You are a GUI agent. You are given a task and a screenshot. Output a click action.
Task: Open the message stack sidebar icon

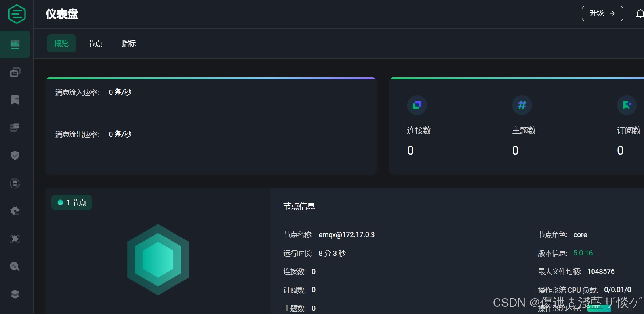pos(15,127)
